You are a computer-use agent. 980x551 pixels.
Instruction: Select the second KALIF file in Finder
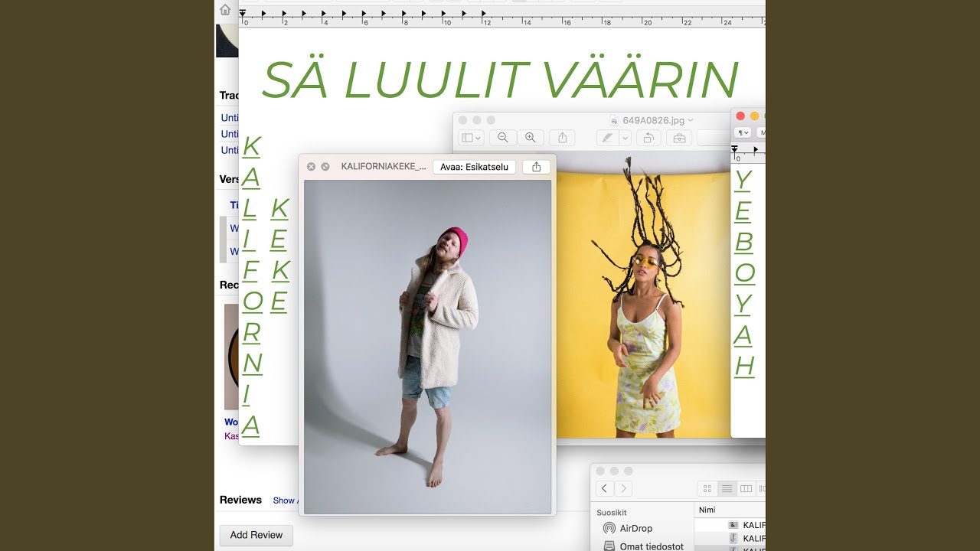[747, 538]
